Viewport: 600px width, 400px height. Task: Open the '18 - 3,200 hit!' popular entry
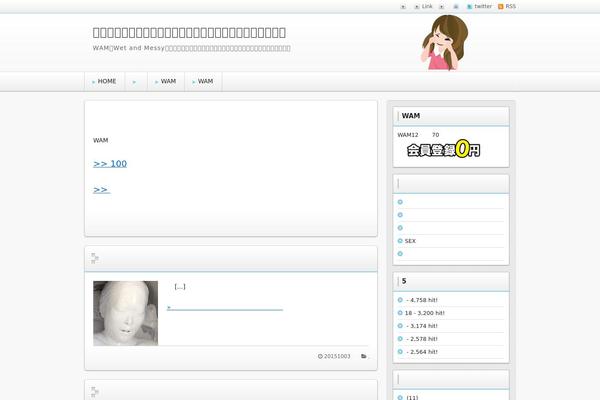point(425,313)
